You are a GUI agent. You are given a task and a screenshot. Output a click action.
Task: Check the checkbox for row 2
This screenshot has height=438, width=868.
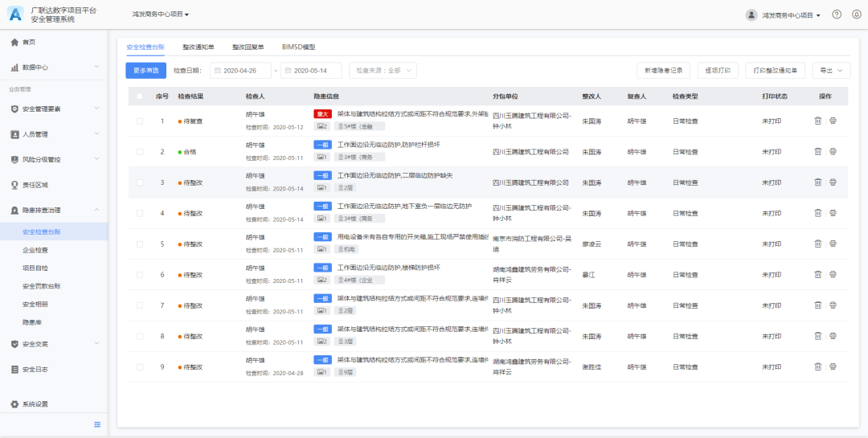140,152
